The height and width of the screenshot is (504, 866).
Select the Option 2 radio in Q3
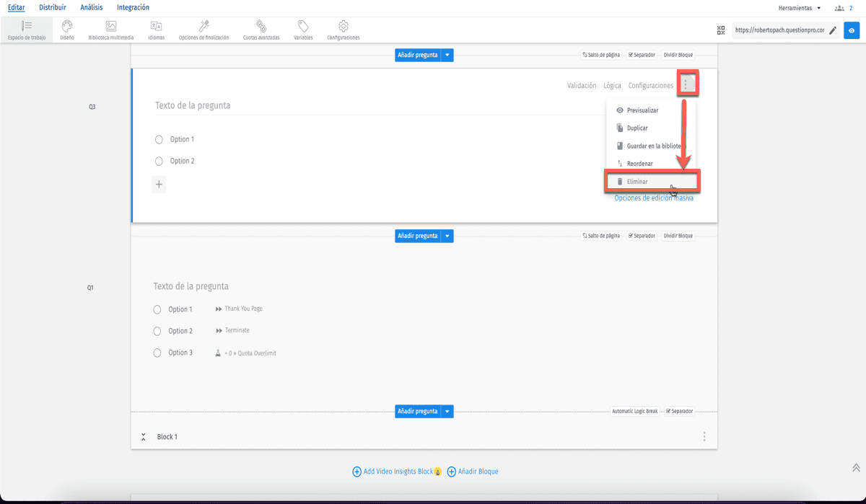(159, 162)
